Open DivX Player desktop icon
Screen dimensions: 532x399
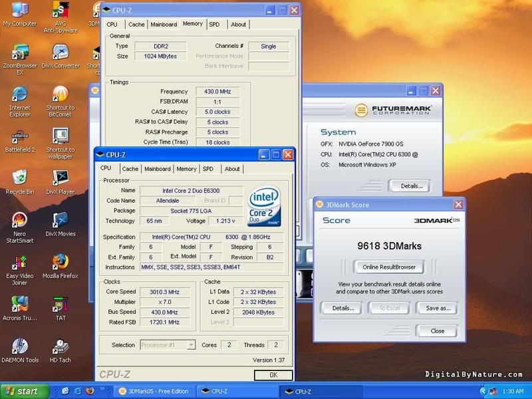point(60,178)
